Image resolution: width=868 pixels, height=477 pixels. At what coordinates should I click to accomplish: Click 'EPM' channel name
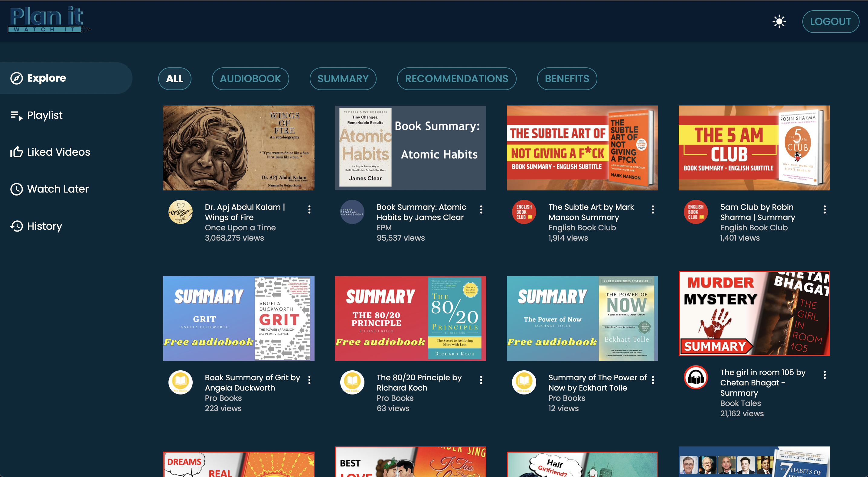point(384,228)
